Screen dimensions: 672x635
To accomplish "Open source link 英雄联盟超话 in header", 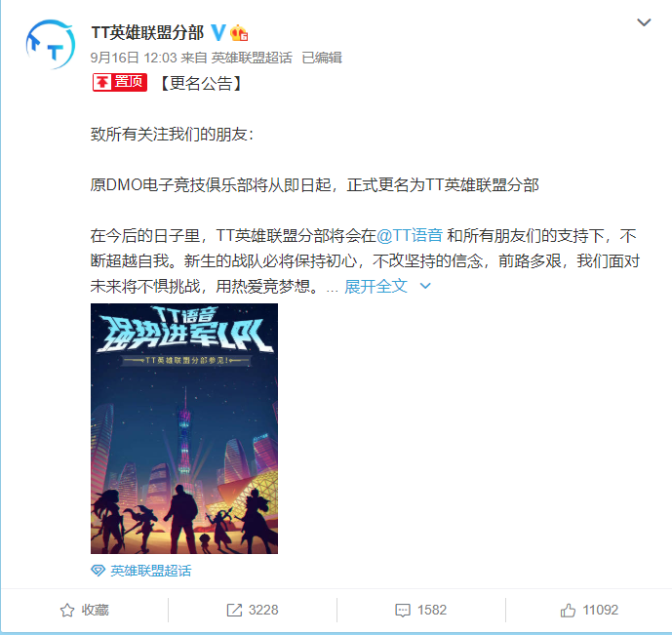I will point(252,58).
